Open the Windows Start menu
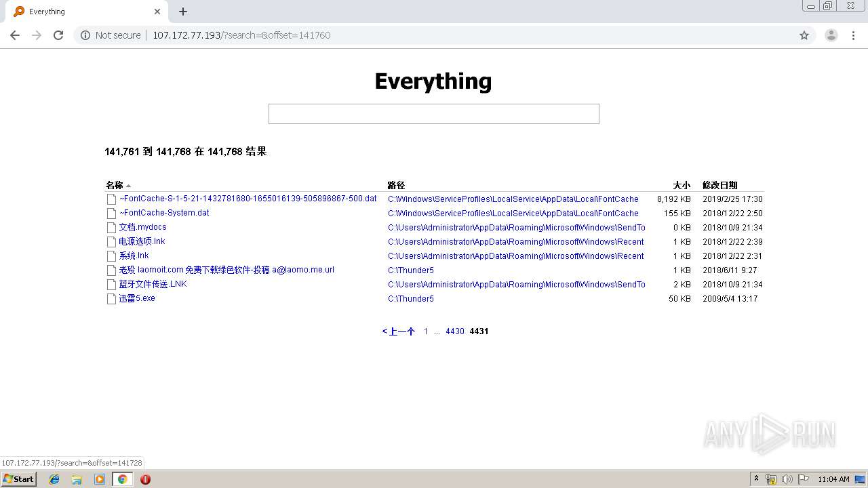The image size is (868, 488). (x=19, y=479)
